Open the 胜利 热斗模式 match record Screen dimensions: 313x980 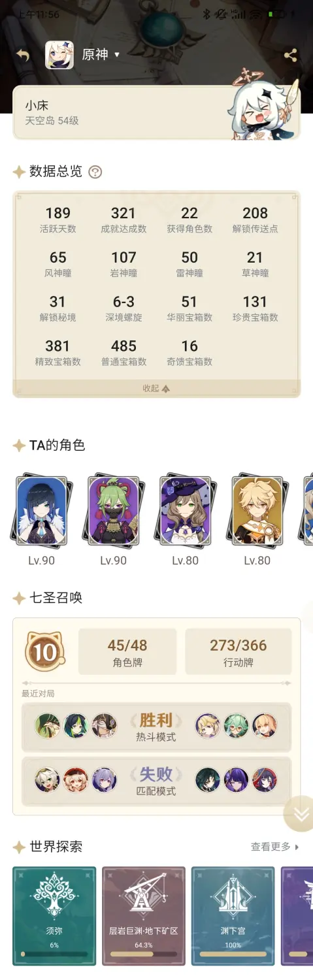coord(156,727)
